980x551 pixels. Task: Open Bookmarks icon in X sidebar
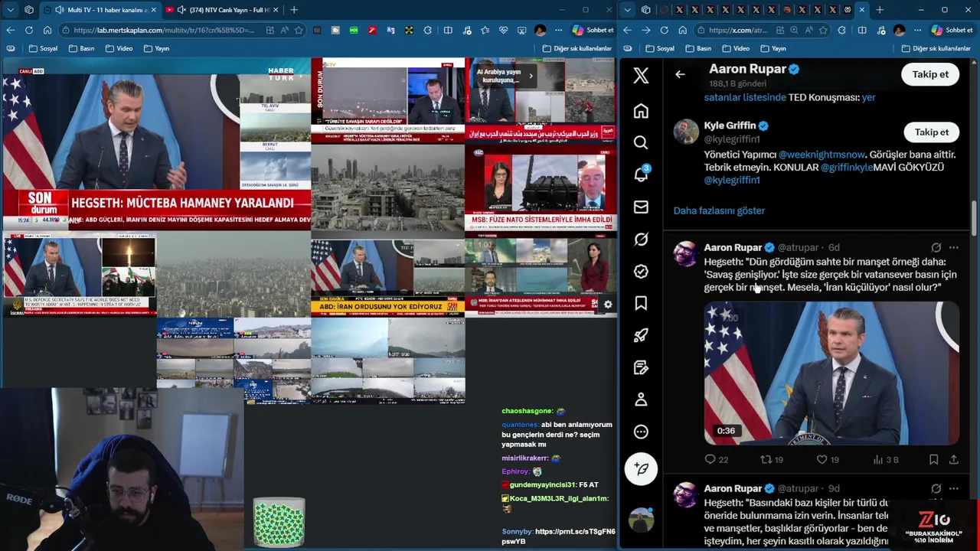(641, 304)
